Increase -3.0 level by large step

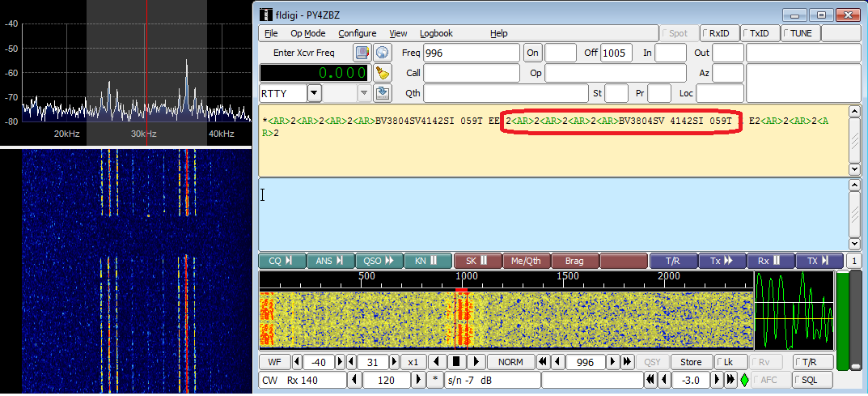(x=730, y=380)
